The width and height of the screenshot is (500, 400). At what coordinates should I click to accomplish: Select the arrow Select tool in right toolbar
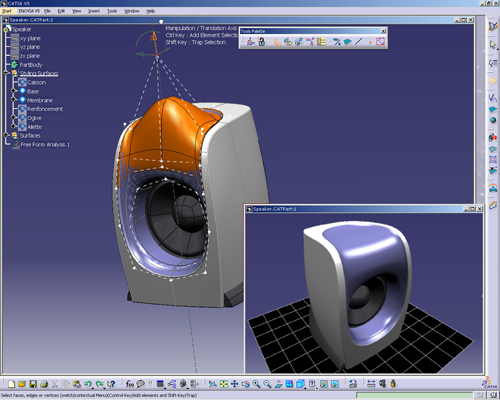492,45
